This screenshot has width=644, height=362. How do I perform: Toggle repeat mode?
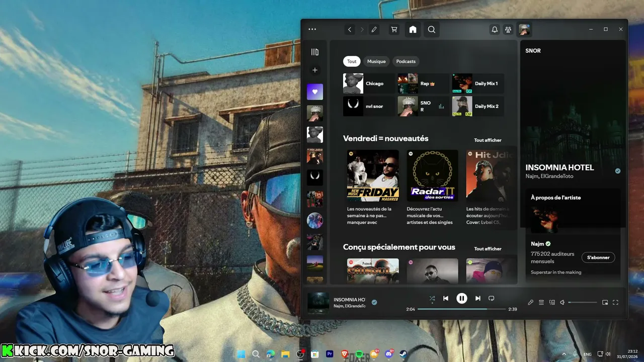pyautogui.click(x=492, y=298)
